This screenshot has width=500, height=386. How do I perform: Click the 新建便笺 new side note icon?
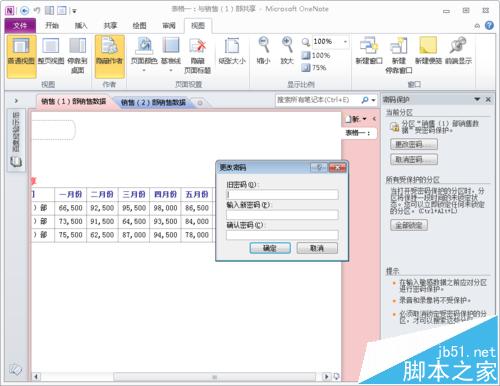pyautogui.click(x=428, y=52)
